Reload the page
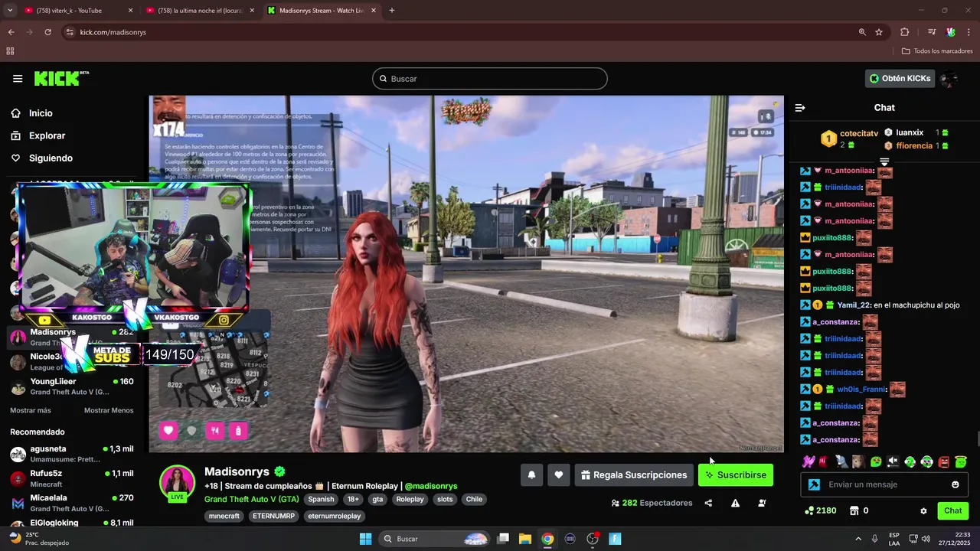 (x=47, y=32)
